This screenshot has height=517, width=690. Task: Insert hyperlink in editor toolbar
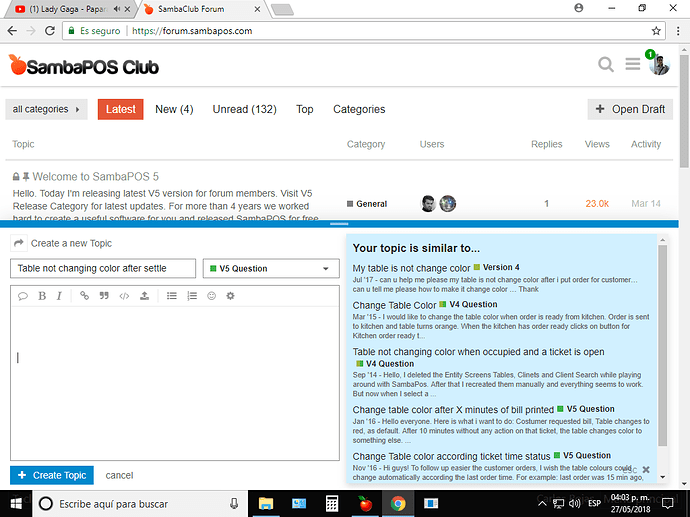pos(84,296)
